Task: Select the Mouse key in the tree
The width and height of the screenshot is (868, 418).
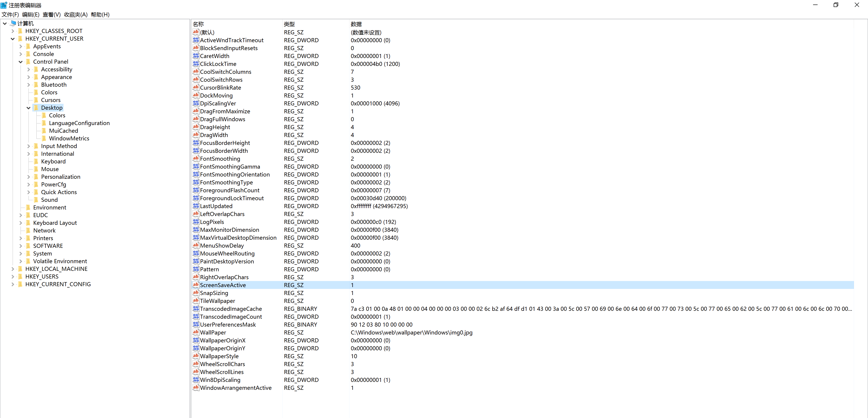Action: [50, 169]
